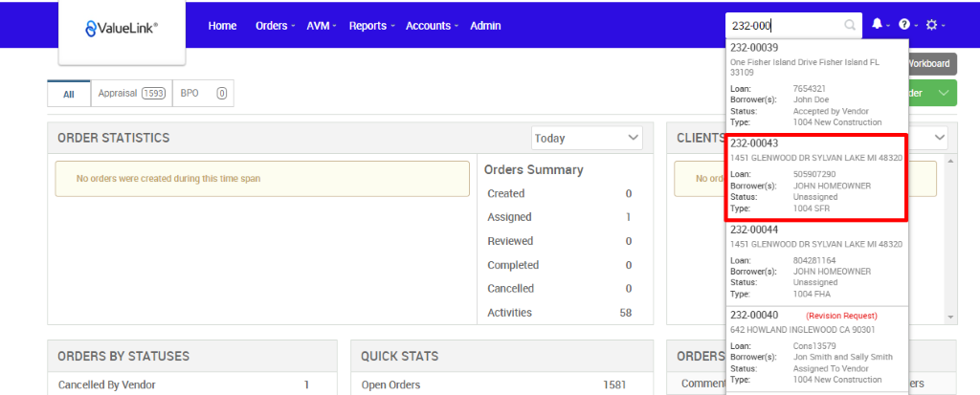Open the help question mark icon
Viewport: 980px width, 395px height.
click(903, 25)
